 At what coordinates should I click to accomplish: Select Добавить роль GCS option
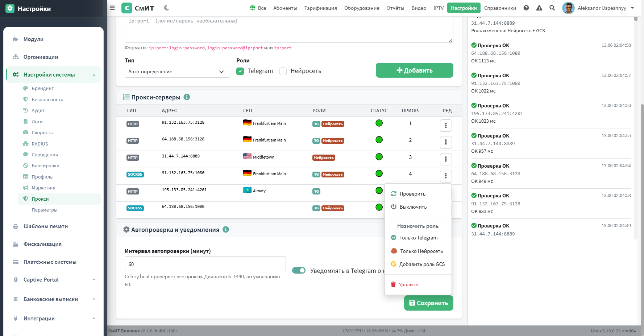pos(418,264)
